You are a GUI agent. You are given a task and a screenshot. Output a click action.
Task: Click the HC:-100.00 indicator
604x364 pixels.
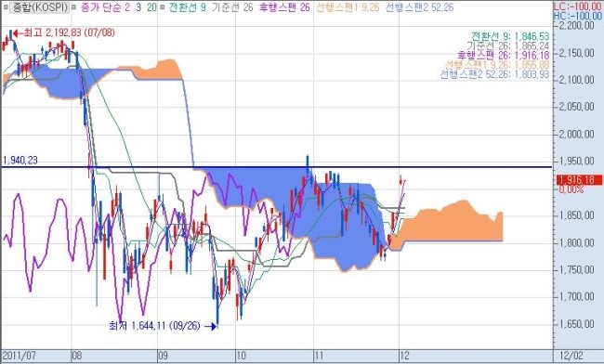point(578,16)
